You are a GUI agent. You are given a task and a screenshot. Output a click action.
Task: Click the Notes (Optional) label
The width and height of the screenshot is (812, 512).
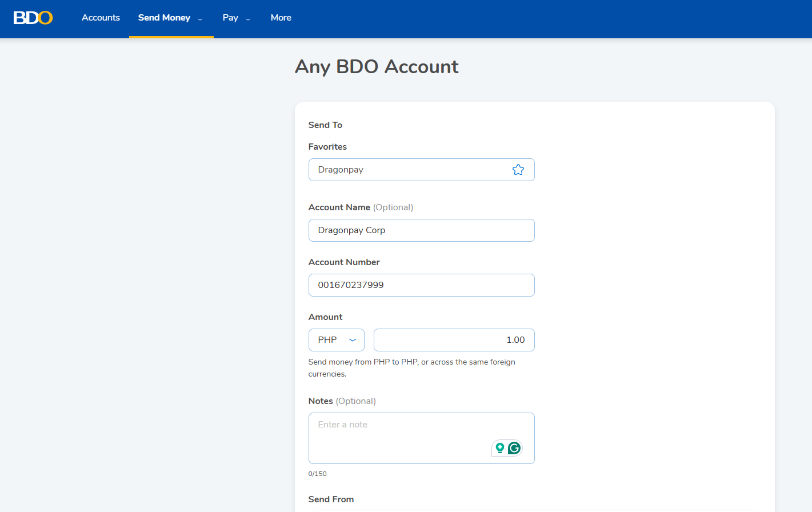coord(342,401)
